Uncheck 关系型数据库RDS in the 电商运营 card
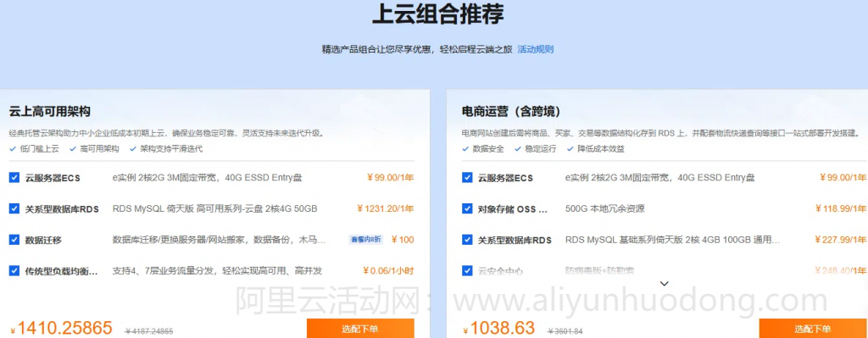The height and width of the screenshot is (338, 868). click(x=467, y=240)
